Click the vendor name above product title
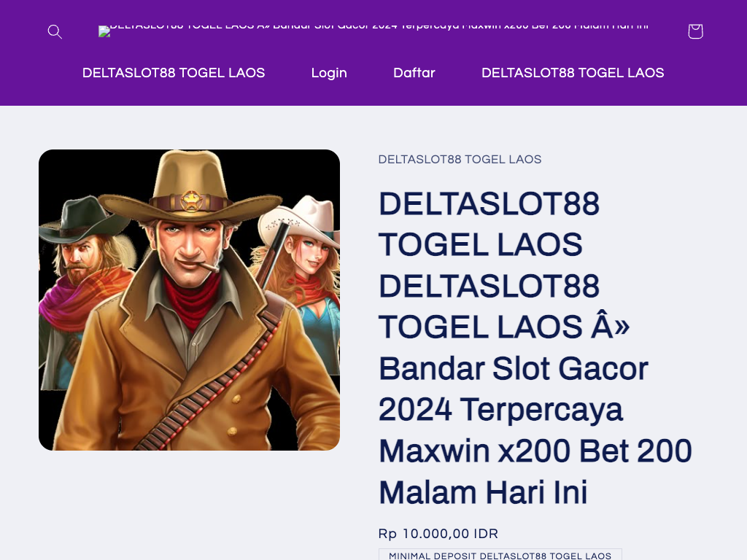This screenshot has width=747, height=560. pos(460,160)
